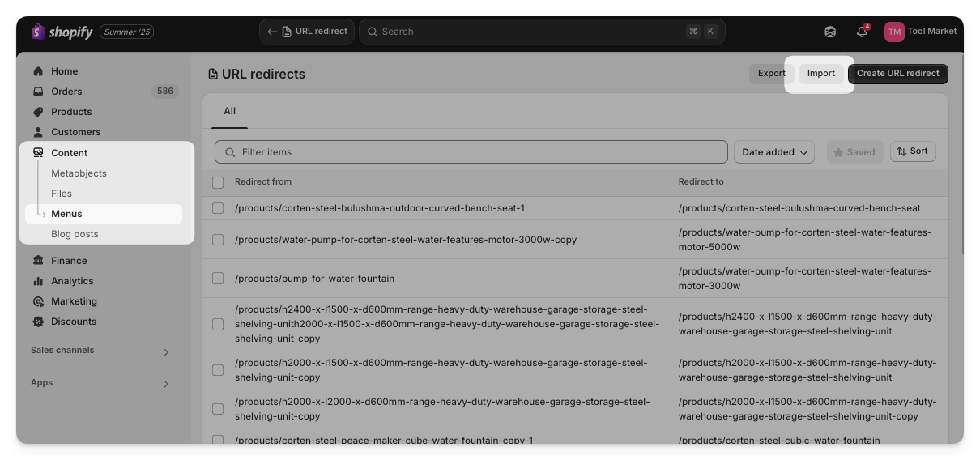This screenshot has width=980, height=460.
Task: Click the TM store avatar
Action: click(894, 32)
